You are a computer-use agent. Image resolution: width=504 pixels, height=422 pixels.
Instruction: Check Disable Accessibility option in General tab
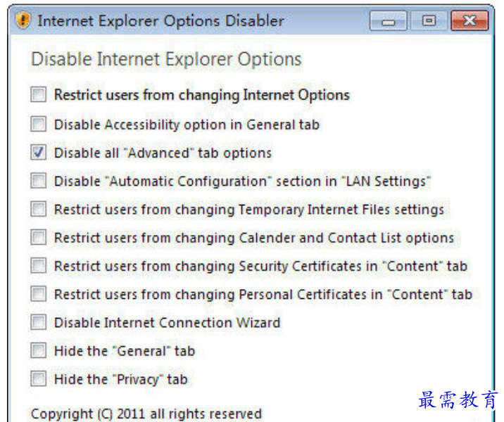coord(38,124)
